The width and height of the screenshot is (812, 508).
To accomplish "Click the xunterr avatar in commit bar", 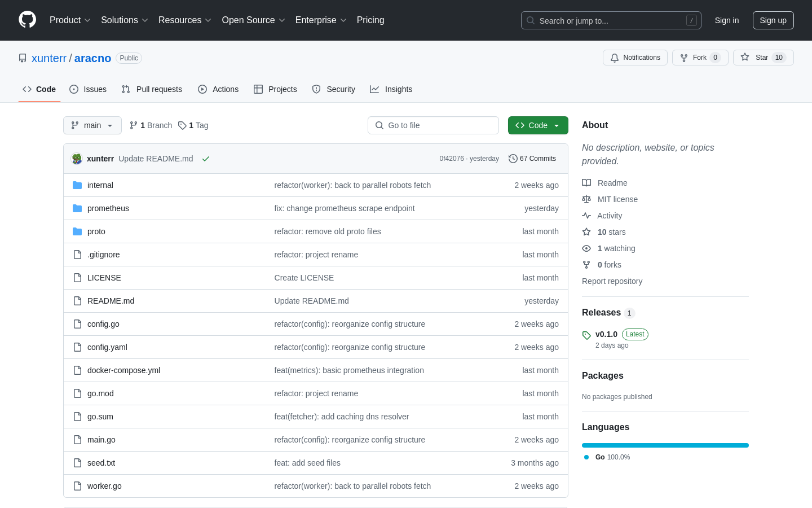I will click(x=77, y=159).
